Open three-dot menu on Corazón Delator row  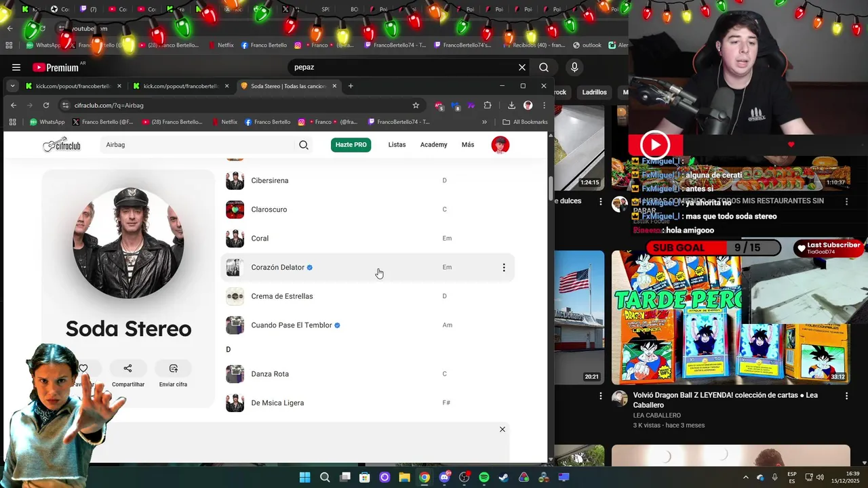point(504,268)
